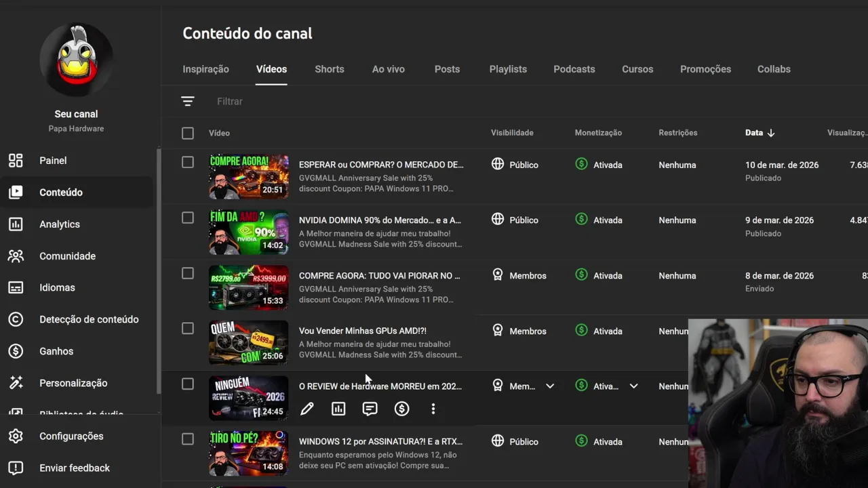Click green monetization icon of WINDOWS 12 row
868x488 pixels.
point(581,441)
